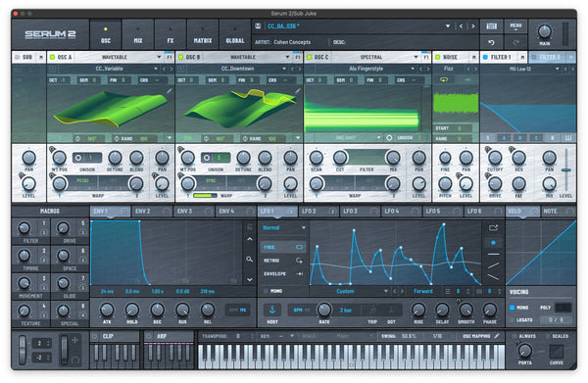Open the OSC A WAVETABLE type dropdown

159,57
